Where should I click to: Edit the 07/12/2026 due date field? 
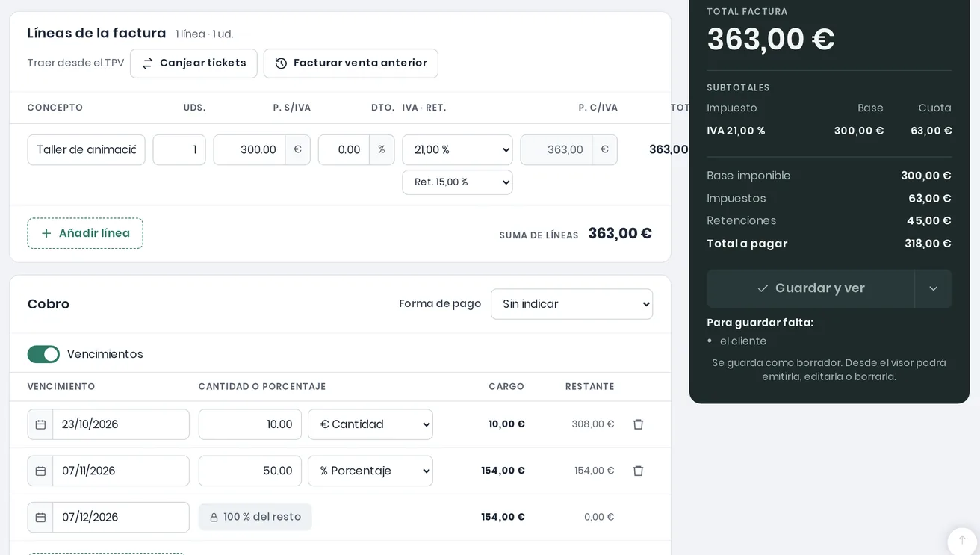point(121,517)
